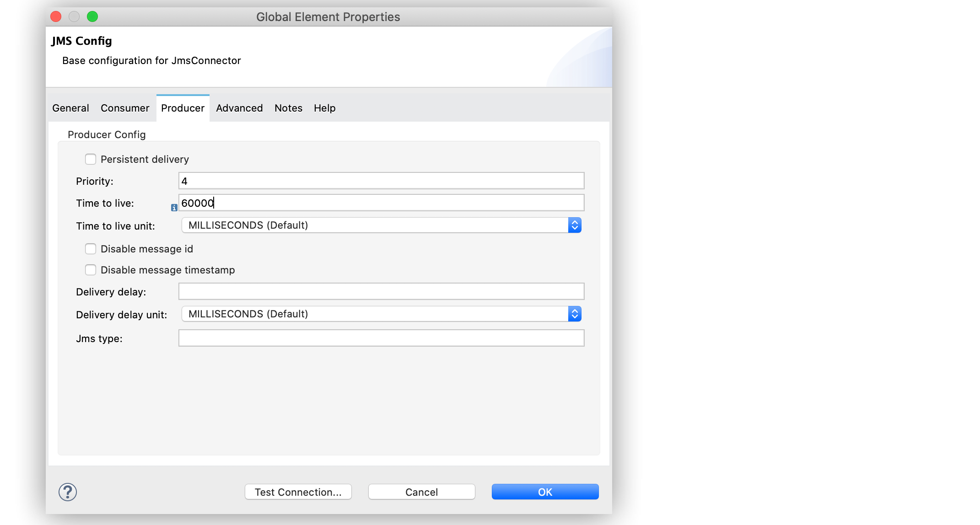
Task: Go to the Advanced tab
Action: tap(239, 108)
